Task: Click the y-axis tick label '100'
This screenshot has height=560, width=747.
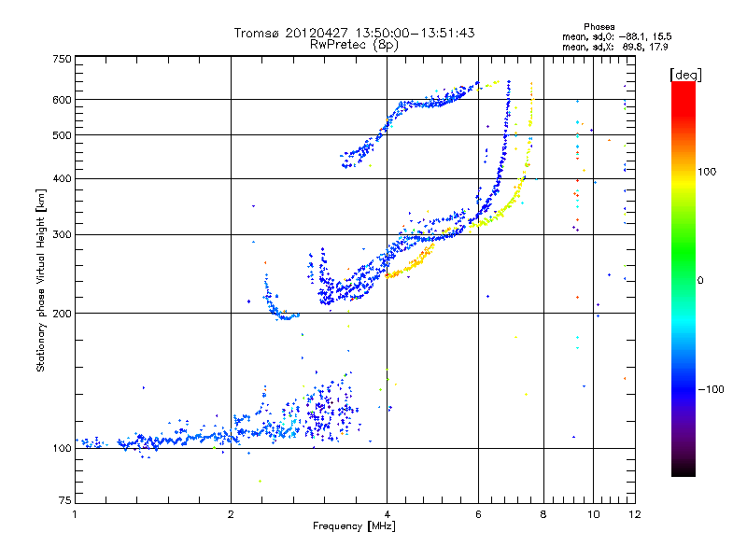Action: [x=62, y=448]
